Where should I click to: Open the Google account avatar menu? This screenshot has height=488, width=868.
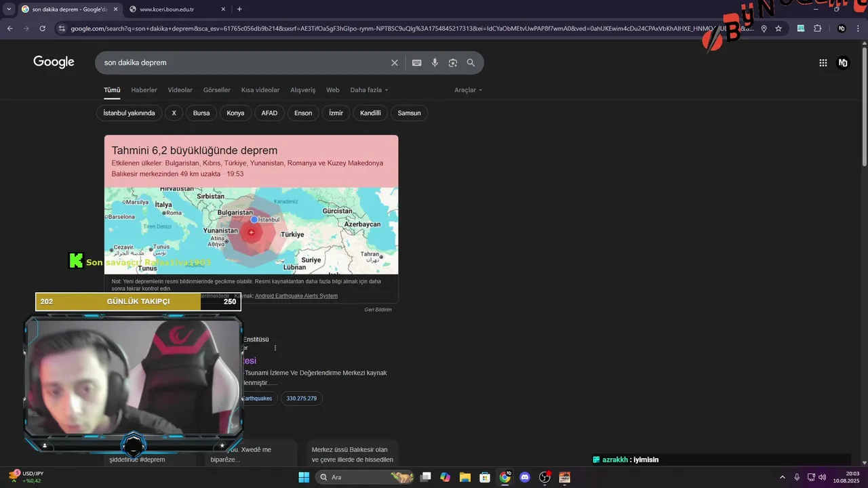(x=843, y=62)
